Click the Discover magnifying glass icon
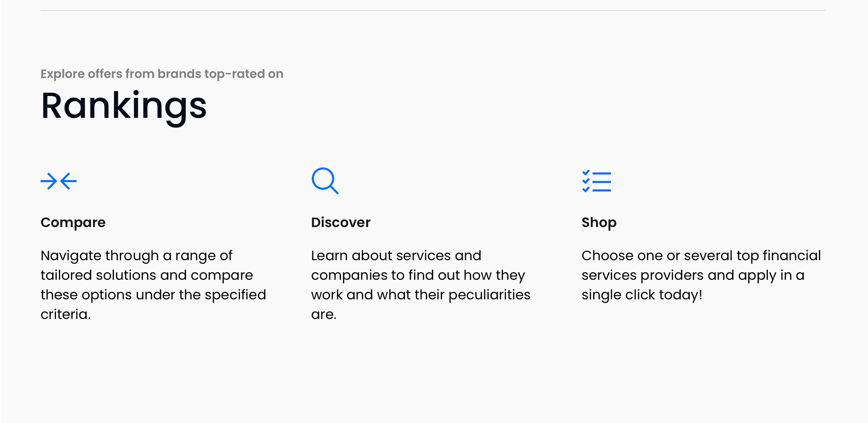The width and height of the screenshot is (868, 423). point(325,181)
